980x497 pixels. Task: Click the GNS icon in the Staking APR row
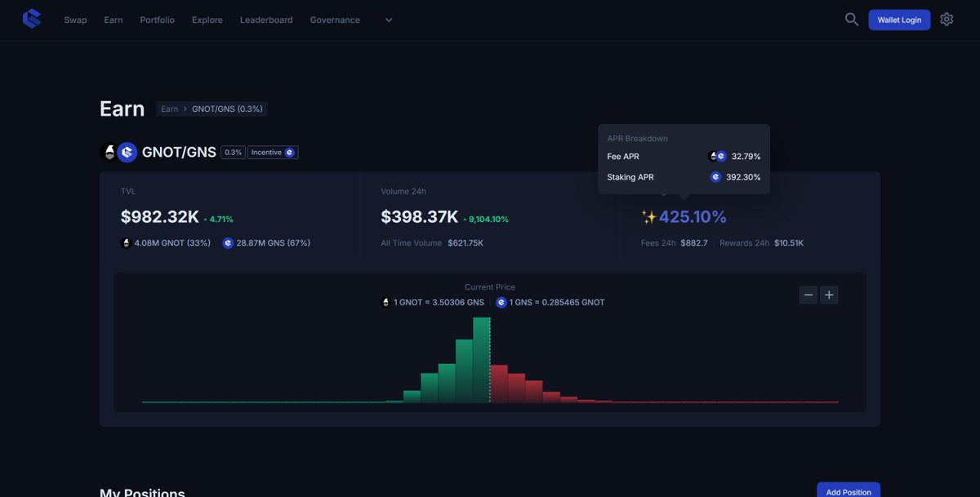coord(716,177)
